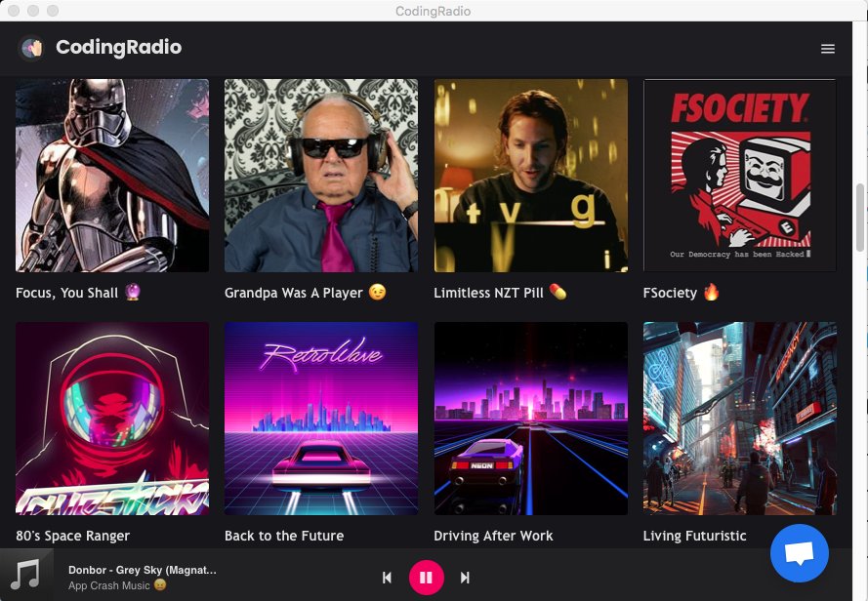868x601 pixels.
Task: Click the 'Focus, You Shall' title text
Action: coord(67,293)
